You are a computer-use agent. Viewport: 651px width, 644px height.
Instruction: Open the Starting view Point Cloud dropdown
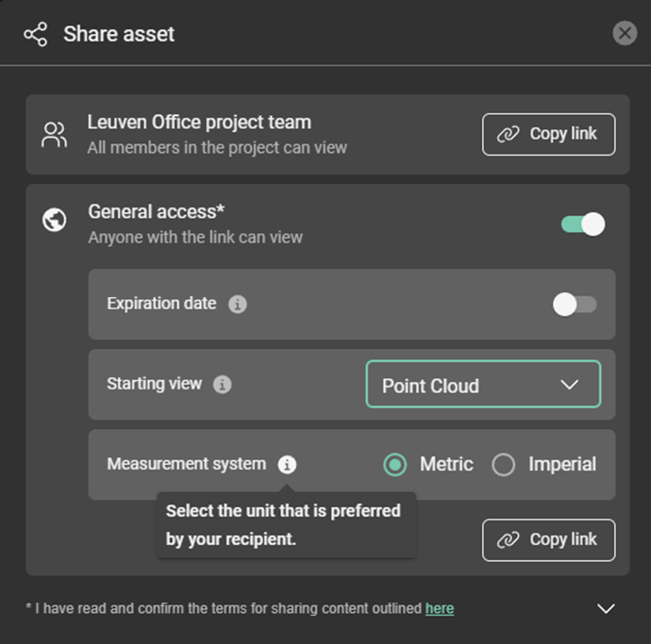[x=482, y=385]
